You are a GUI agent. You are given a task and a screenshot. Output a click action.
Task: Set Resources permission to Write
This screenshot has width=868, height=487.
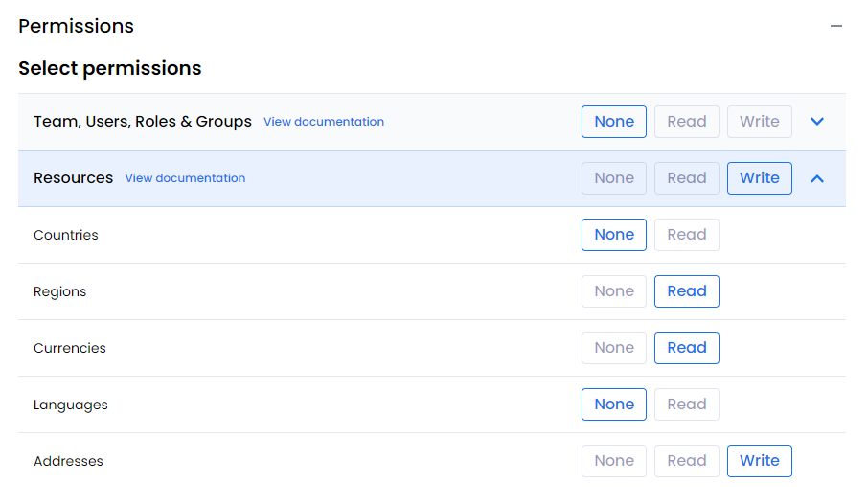click(760, 178)
